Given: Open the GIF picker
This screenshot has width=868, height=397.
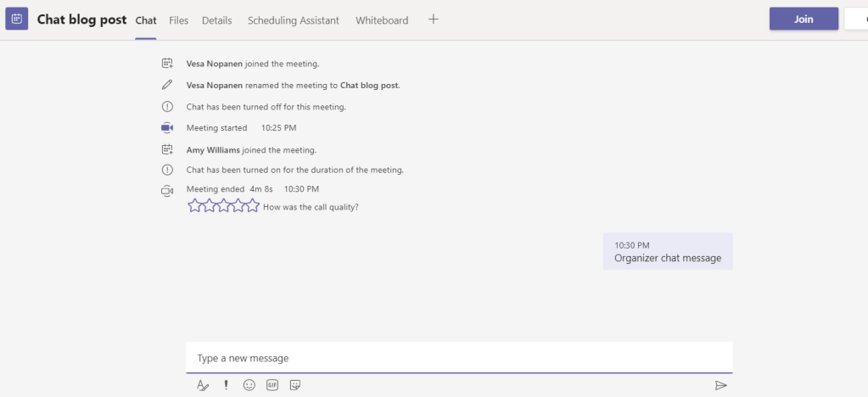Looking at the screenshot, I should point(272,385).
